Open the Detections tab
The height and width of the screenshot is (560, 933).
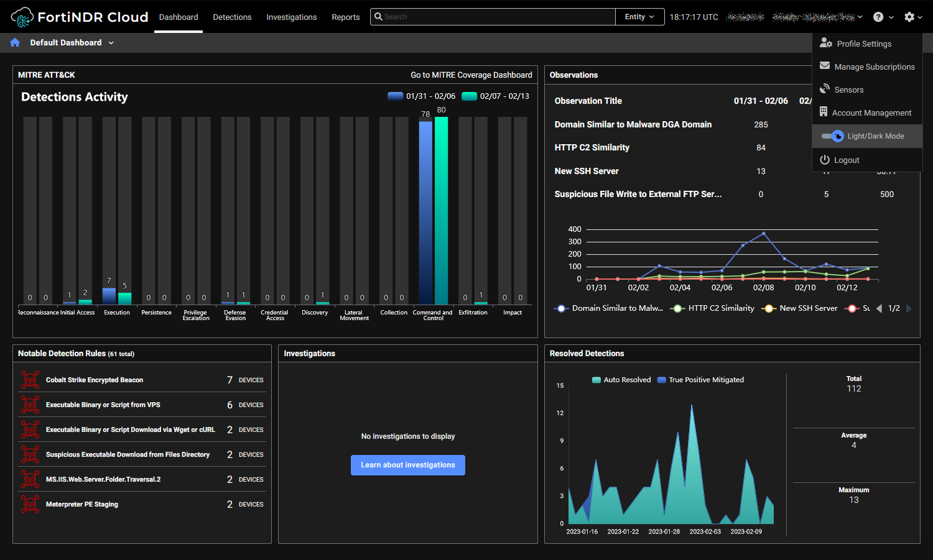click(x=232, y=17)
